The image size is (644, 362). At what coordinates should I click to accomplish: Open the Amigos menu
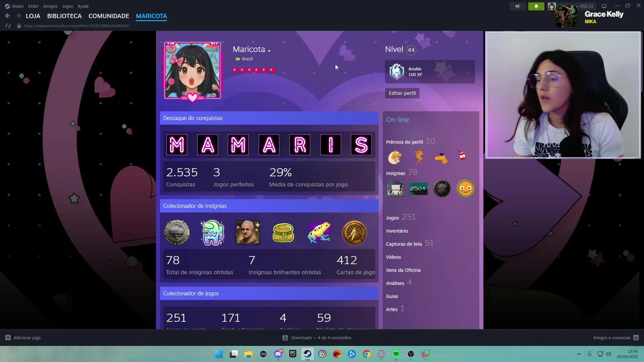(x=50, y=6)
